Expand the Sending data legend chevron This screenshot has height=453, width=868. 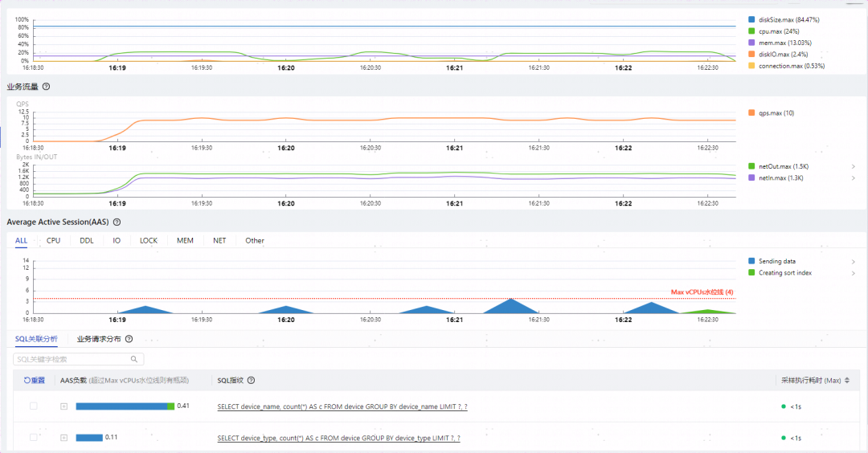[853, 262]
